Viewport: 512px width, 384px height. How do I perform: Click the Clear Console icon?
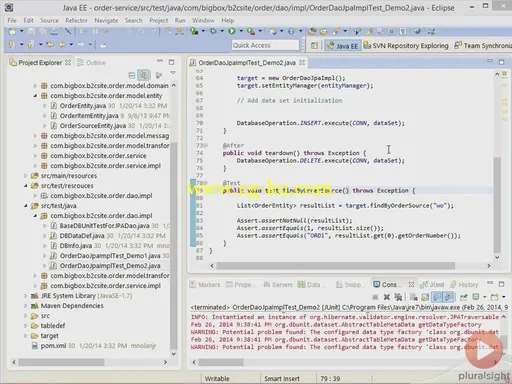(x=414, y=297)
